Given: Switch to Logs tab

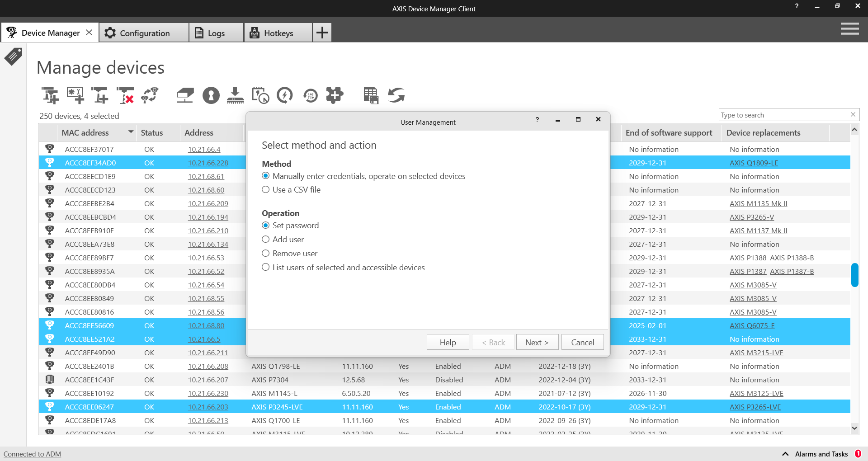Looking at the screenshot, I should point(217,33).
